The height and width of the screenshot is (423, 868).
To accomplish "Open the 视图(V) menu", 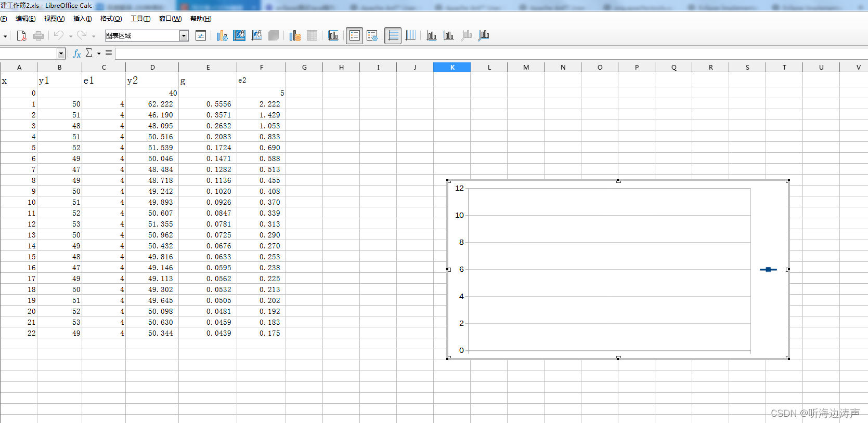I will [54, 19].
